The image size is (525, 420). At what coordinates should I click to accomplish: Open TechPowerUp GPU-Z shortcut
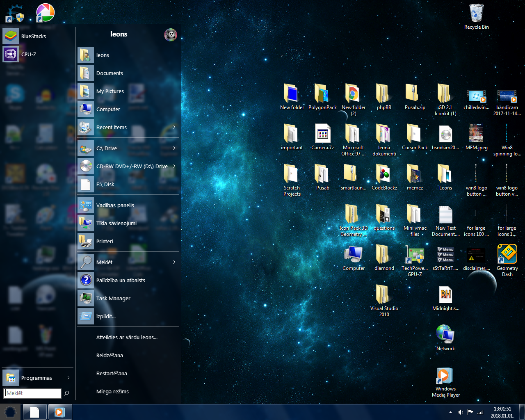415,255
